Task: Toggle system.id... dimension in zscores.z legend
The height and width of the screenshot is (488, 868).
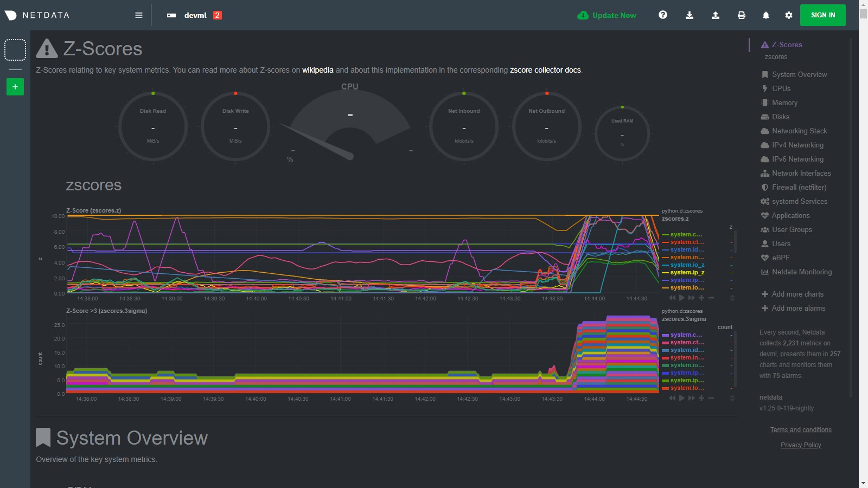Action: tap(687, 250)
